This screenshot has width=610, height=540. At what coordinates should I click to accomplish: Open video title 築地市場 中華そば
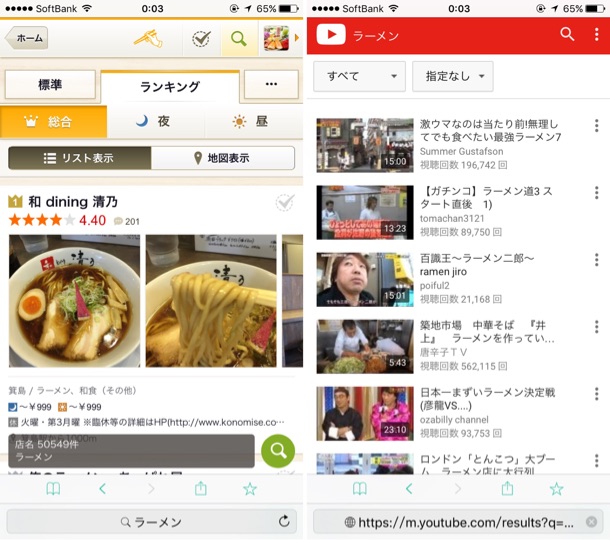487,331
